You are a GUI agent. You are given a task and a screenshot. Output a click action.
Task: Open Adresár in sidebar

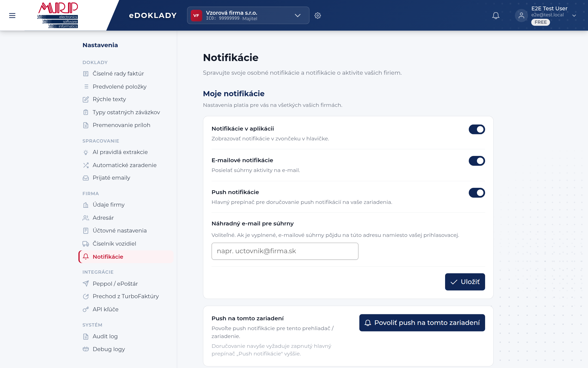(103, 218)
